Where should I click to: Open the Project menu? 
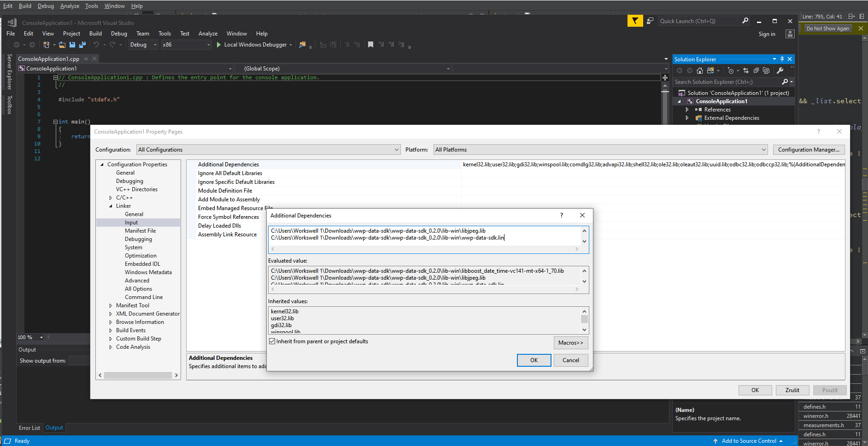71,34
